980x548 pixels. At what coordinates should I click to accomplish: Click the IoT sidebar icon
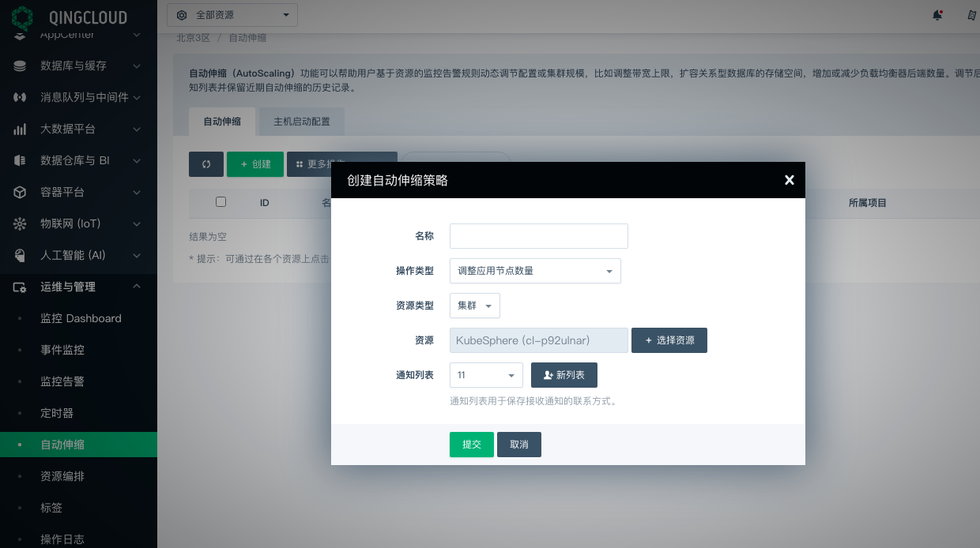[x=21, y=223]
